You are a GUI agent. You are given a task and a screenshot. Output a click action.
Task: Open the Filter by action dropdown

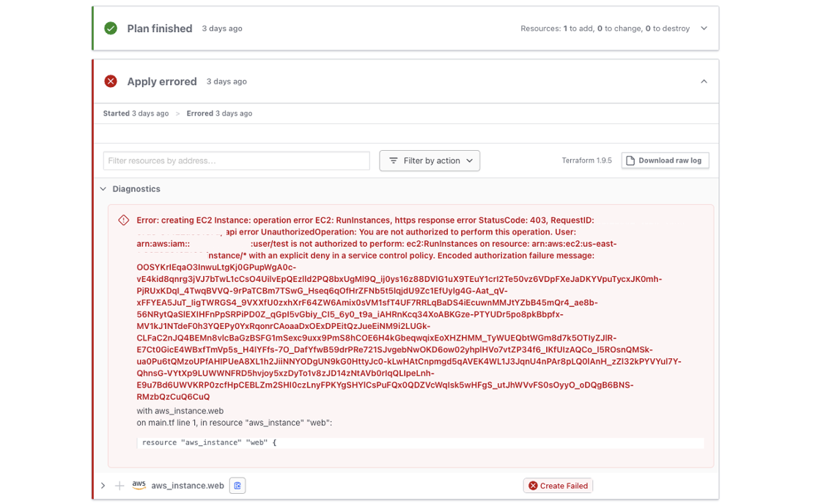[x=430, y=160]
